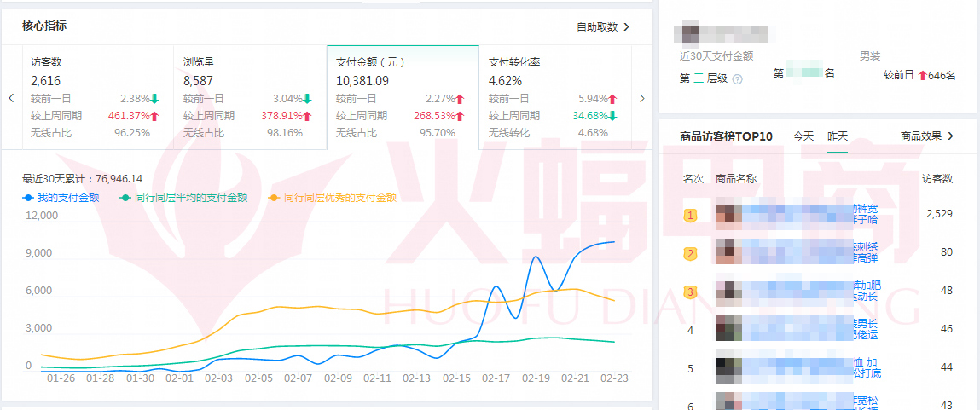Click the help icon beside 第三层级
The width and height of the screenshot is (980, 410).
click(x=737, y=79)
